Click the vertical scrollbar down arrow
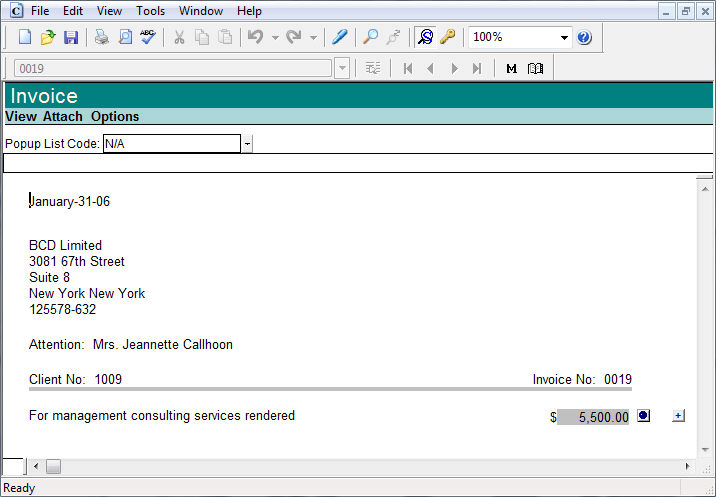The height and width of the screenshot is (497, 716). 705,450
